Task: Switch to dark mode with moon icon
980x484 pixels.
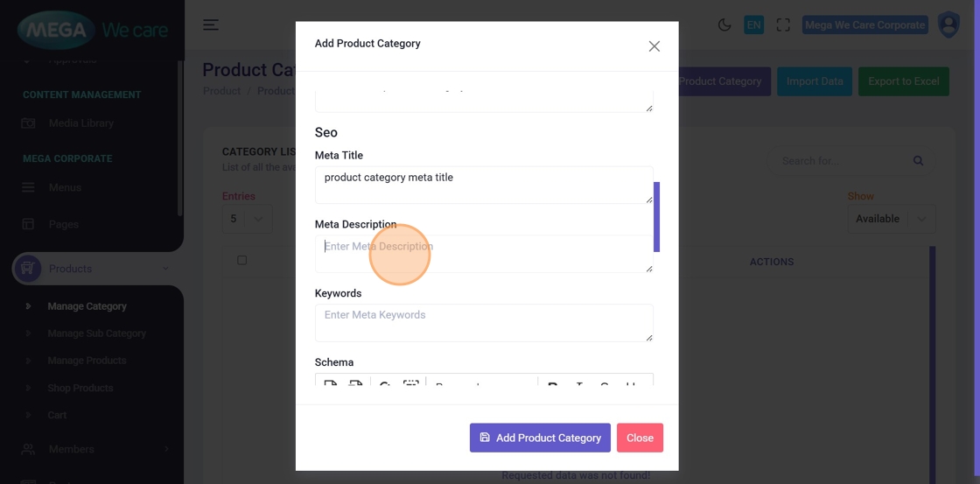Action: (724, 25)
